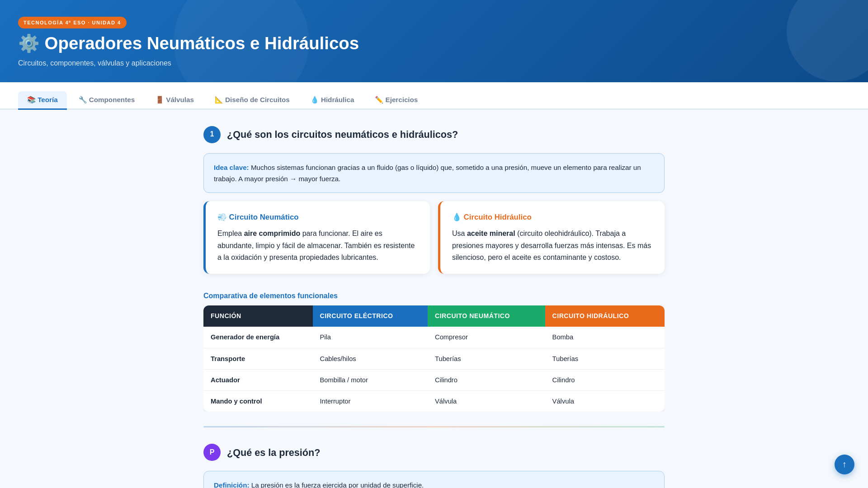This screenshot has width=868, height=488.
Task: Click the Cables/hilos cell
Action: [338, 359]
